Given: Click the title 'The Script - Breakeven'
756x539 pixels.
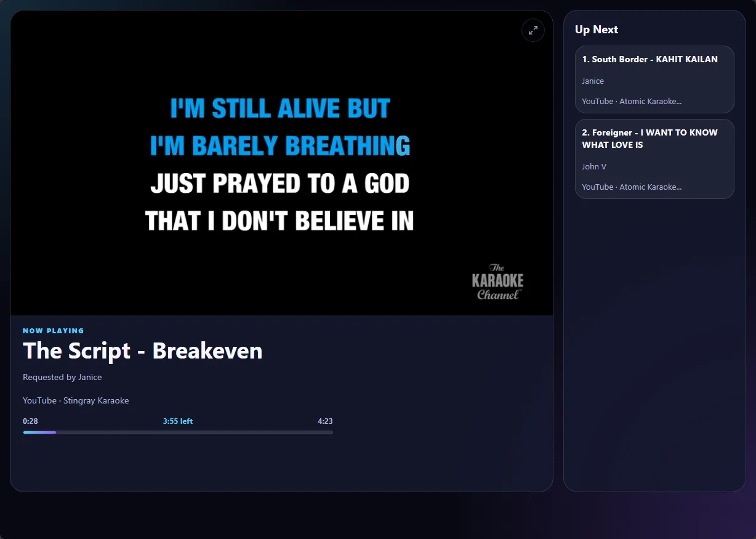Looking at the screenshot, I should [x=143, y=351].
